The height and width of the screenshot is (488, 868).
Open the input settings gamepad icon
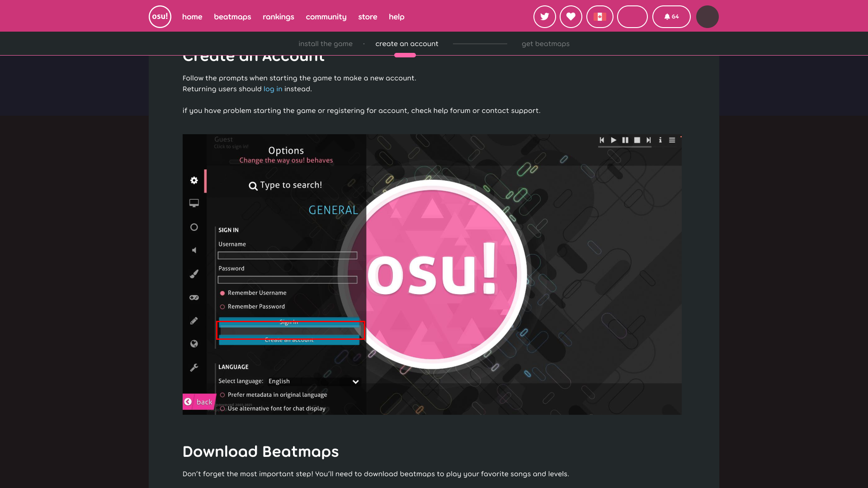click(x=194, y=297)
